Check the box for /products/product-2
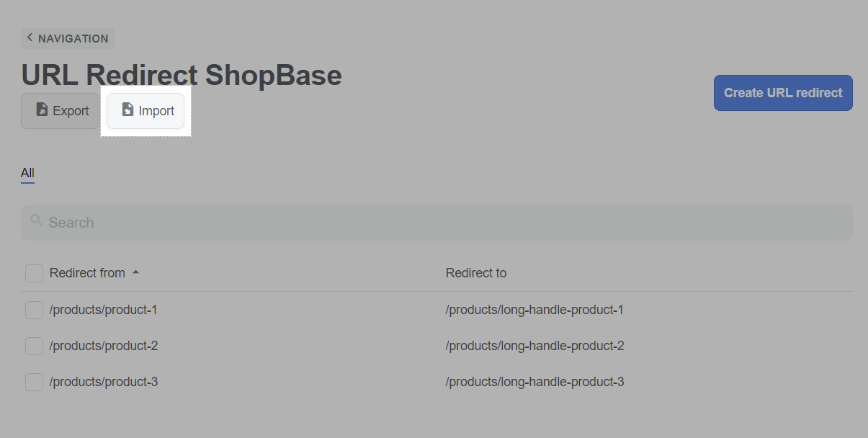 [34, 346]
